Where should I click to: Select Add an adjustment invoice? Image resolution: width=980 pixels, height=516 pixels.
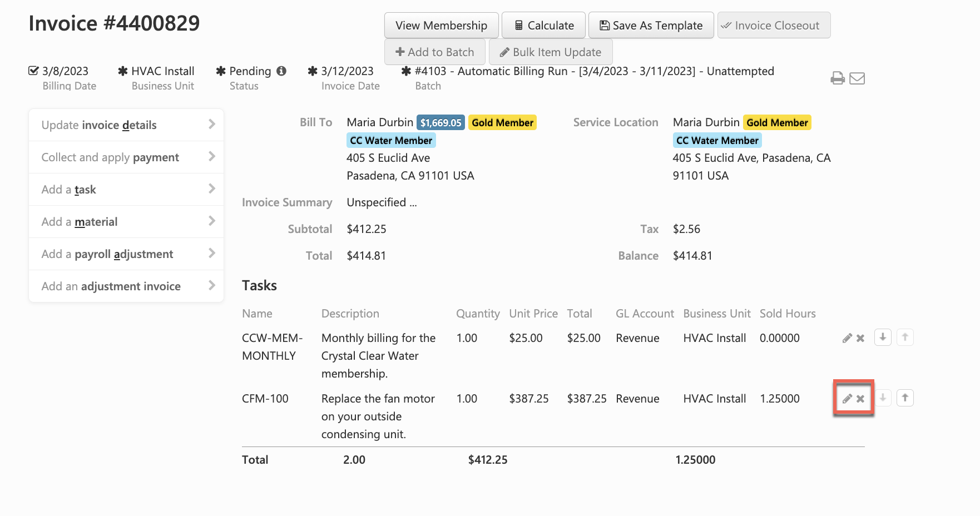[111, 286]
